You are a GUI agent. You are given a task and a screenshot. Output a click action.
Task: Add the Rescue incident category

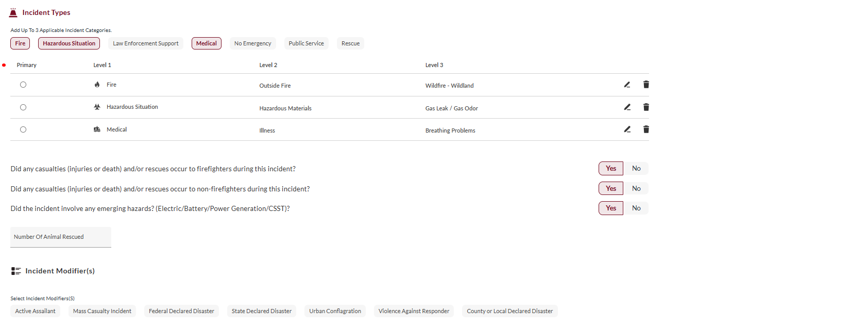[x=350, y=43]
